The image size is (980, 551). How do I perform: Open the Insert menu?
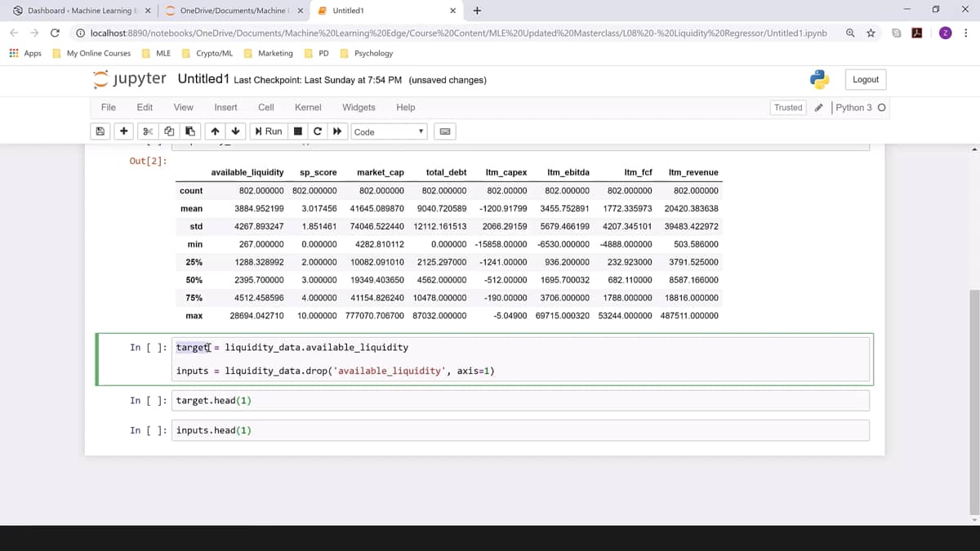tap(225, 107)
